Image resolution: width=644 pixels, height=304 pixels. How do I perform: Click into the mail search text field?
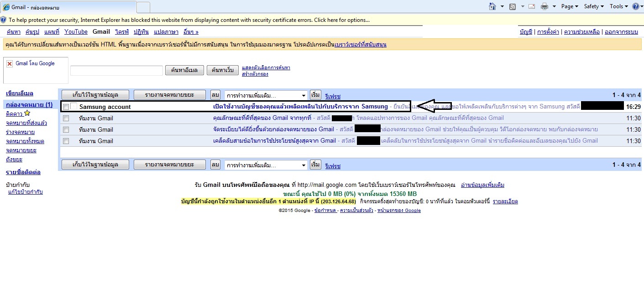click(x=116, y=71)
